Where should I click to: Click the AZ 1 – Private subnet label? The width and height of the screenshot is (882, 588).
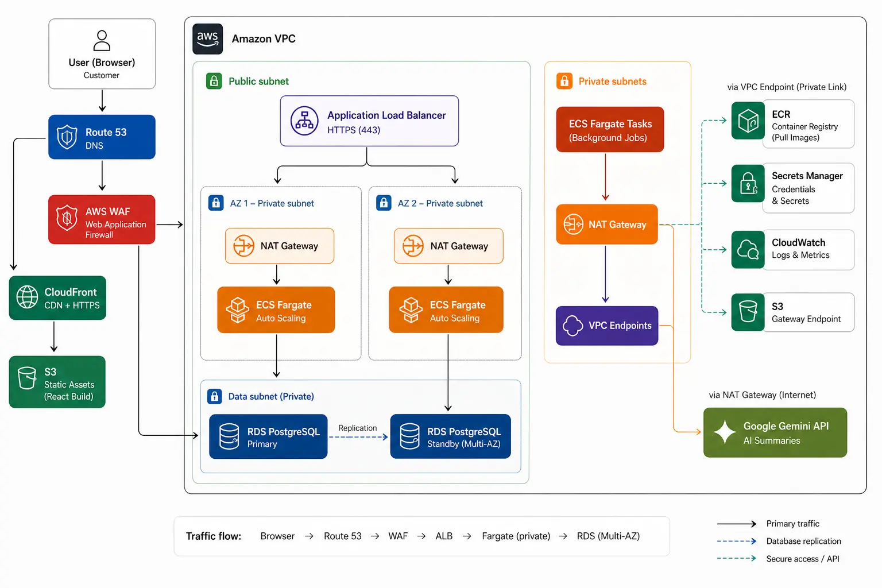[x=272, y=203]
